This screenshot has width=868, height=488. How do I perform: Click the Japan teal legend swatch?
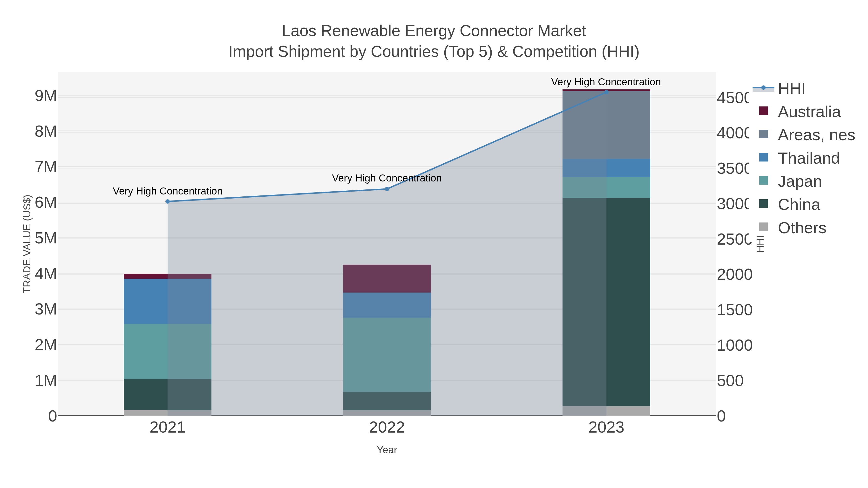coord(763,180)
